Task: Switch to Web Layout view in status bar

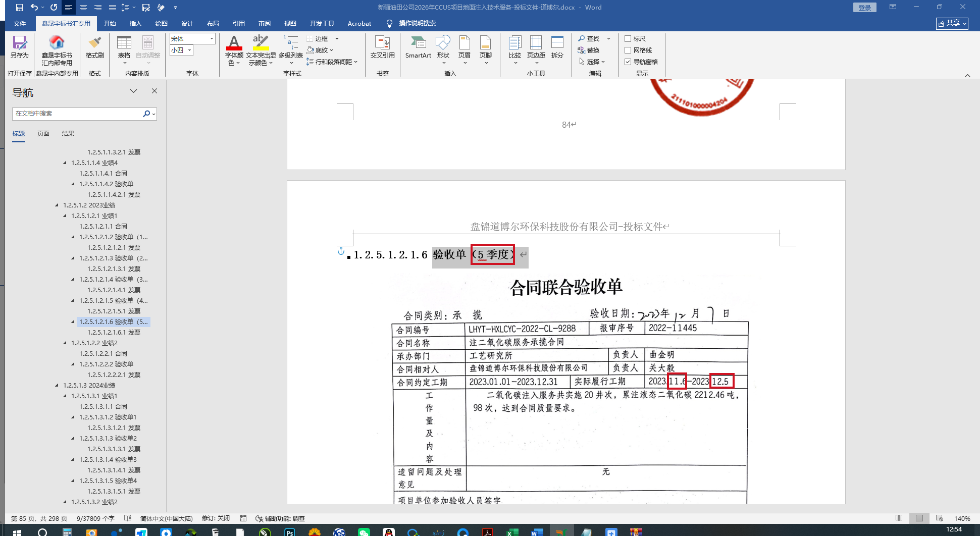Action: 940,518
